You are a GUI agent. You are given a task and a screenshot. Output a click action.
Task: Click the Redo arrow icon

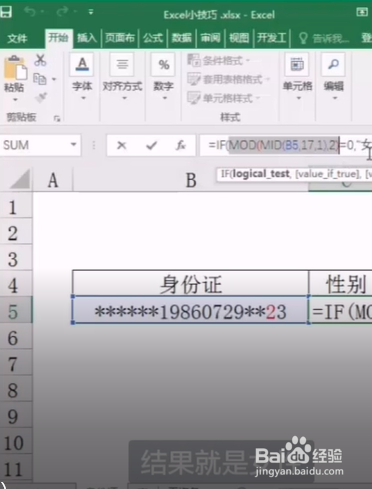point(62,12)
